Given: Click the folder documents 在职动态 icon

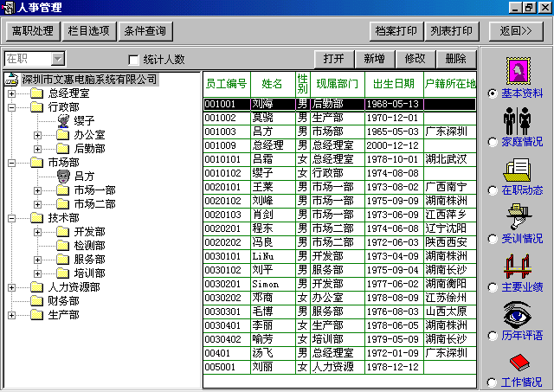Looking at the screenshot, I should tap(518, 170).
